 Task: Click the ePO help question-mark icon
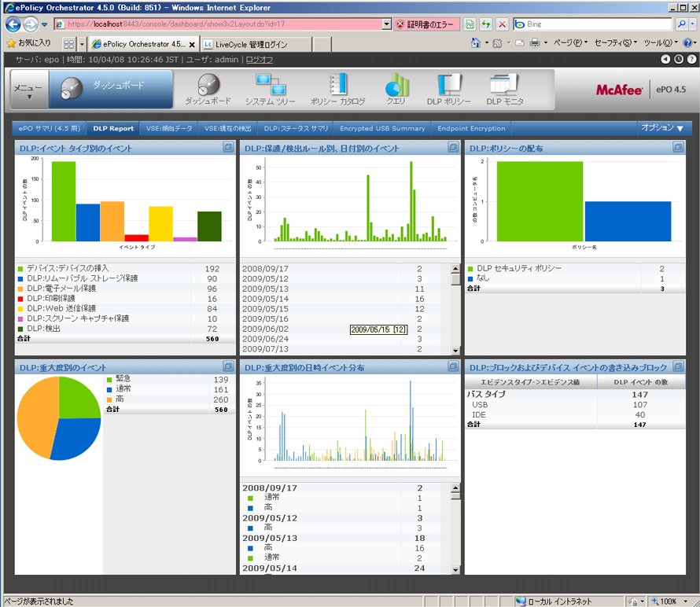tap(691, 59)
